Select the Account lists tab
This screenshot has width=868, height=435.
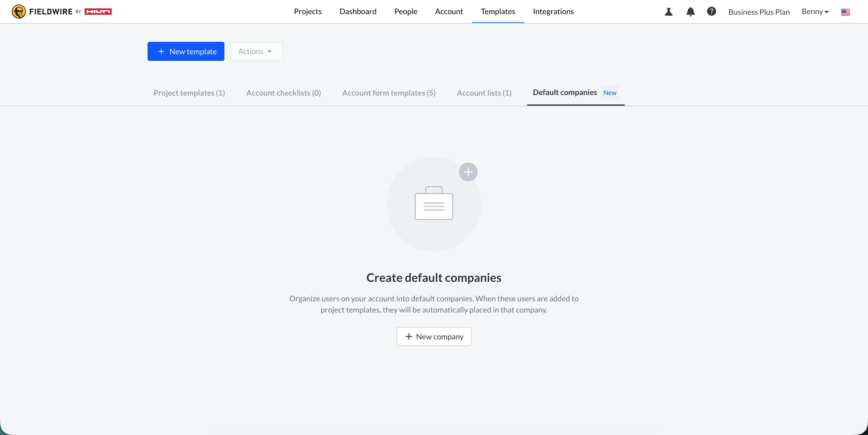pos(484,93)
